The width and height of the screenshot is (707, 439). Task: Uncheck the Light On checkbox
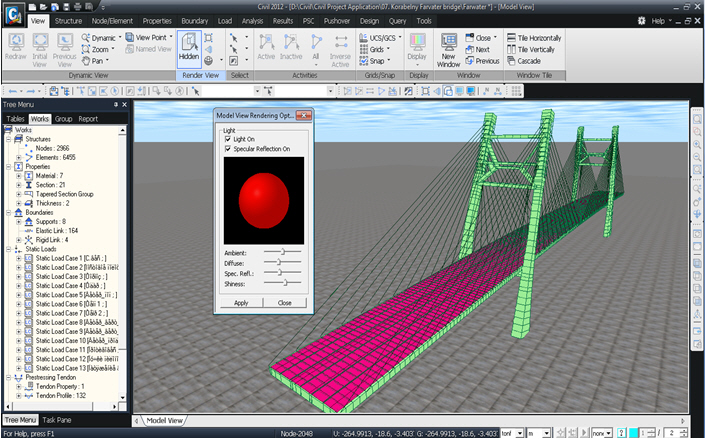pos(228,139)
